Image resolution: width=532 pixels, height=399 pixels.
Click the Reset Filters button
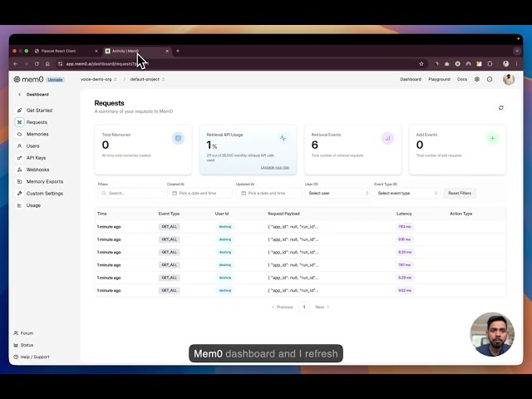tap(460, 193)
